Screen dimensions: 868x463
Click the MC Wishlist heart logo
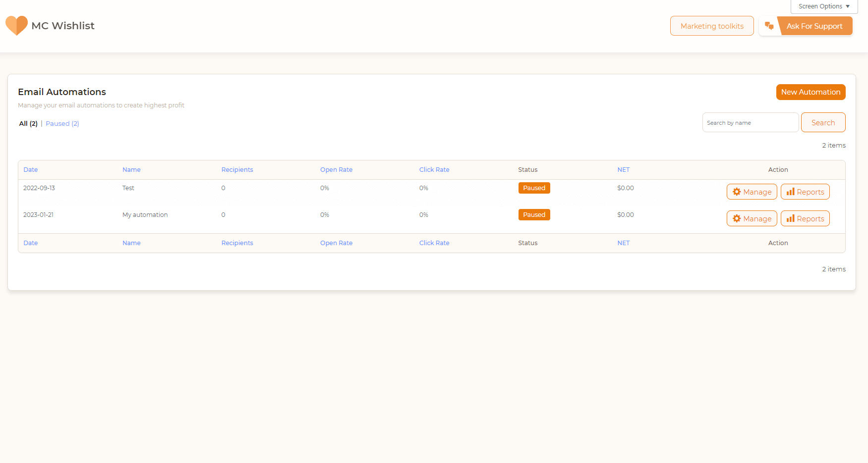point(16,26)
